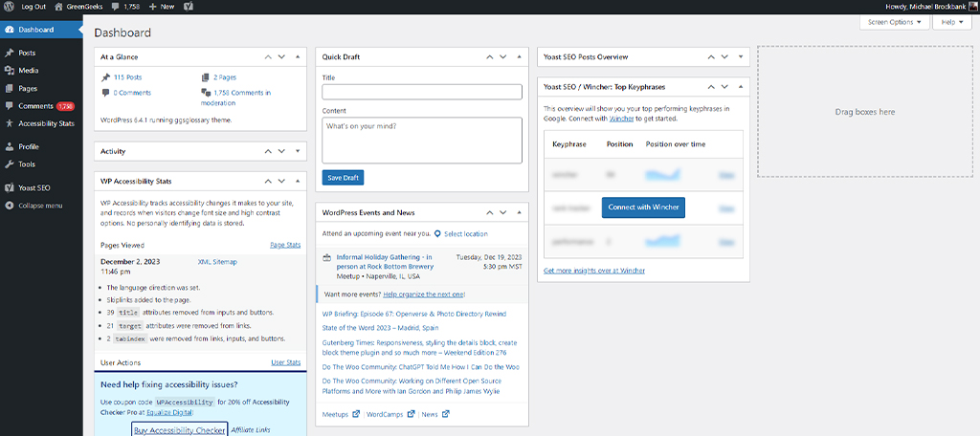
Task: Open the Equalize Digital link
Action: click(169, 413)
